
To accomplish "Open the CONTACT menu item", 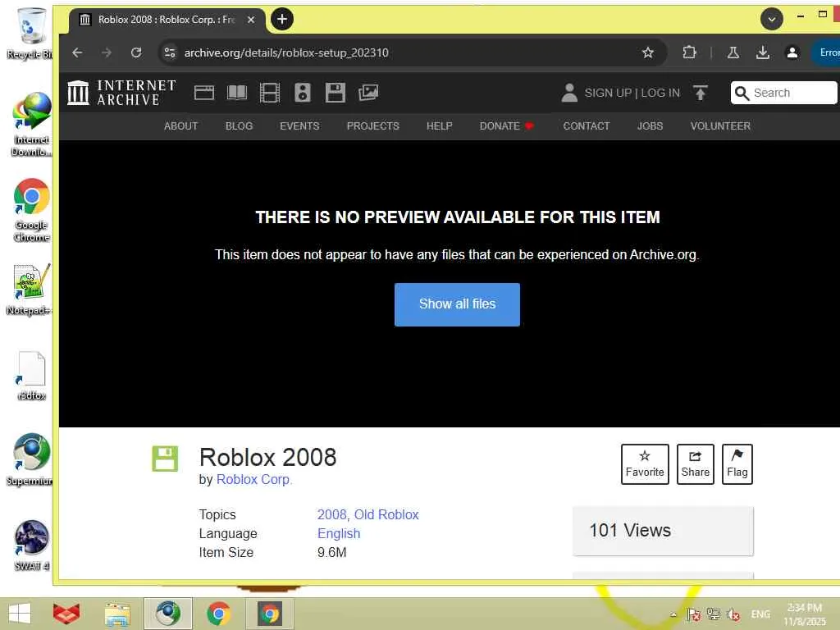I will tap(586, 126).
